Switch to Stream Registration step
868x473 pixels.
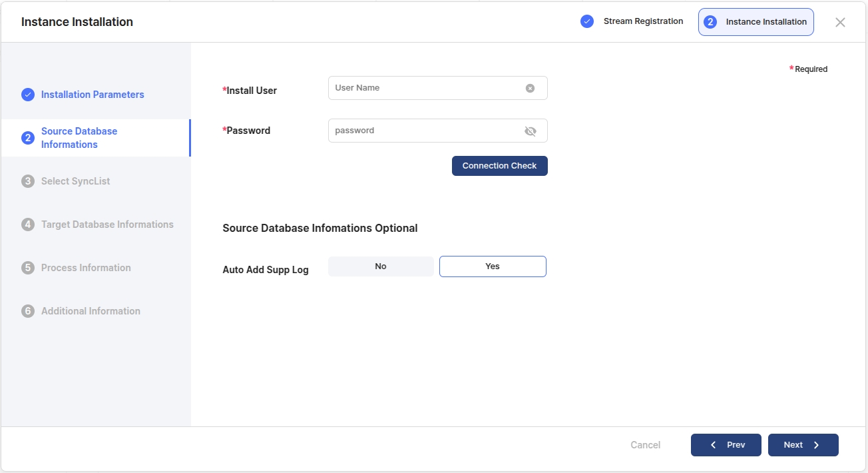pyautogui.click(x=642, y=21)
